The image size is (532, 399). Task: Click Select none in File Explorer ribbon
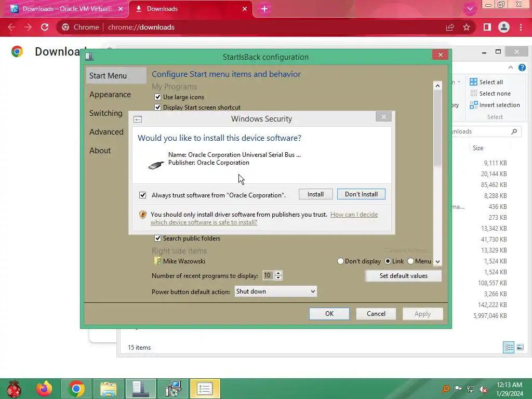pyautogui.click(x=490, y=94)
